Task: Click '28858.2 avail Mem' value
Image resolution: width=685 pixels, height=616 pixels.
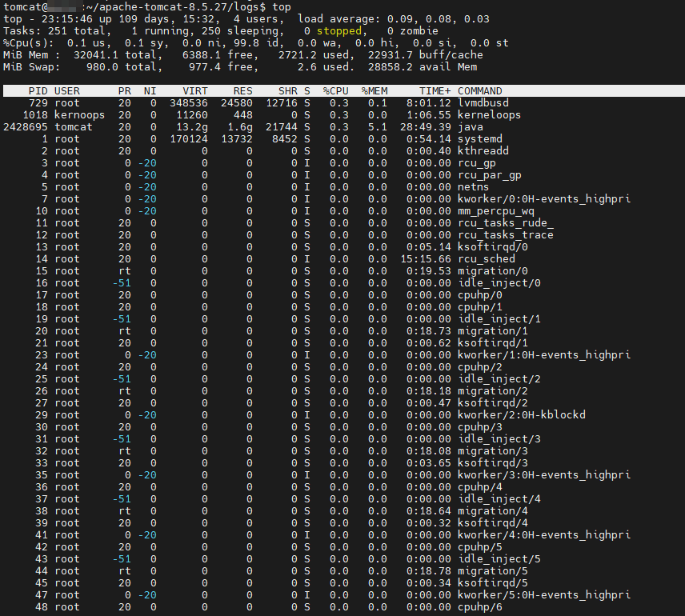Action: coord(423,67)
